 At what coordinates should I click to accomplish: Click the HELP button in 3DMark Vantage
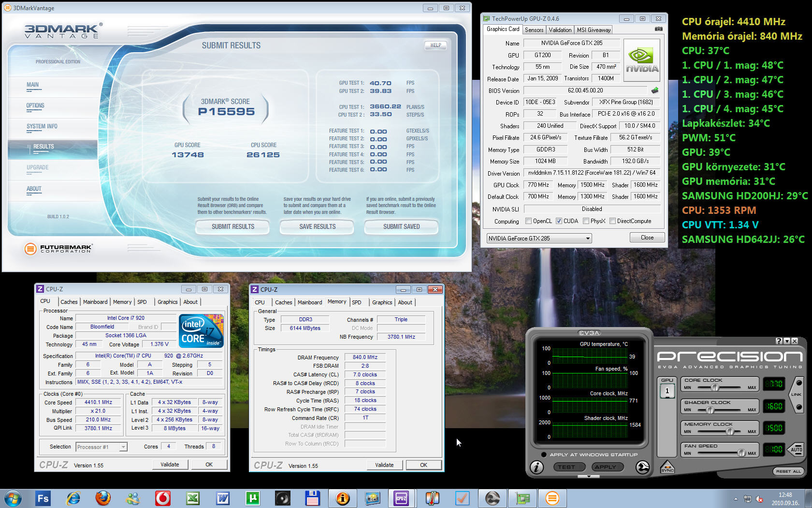click(435, 45)
